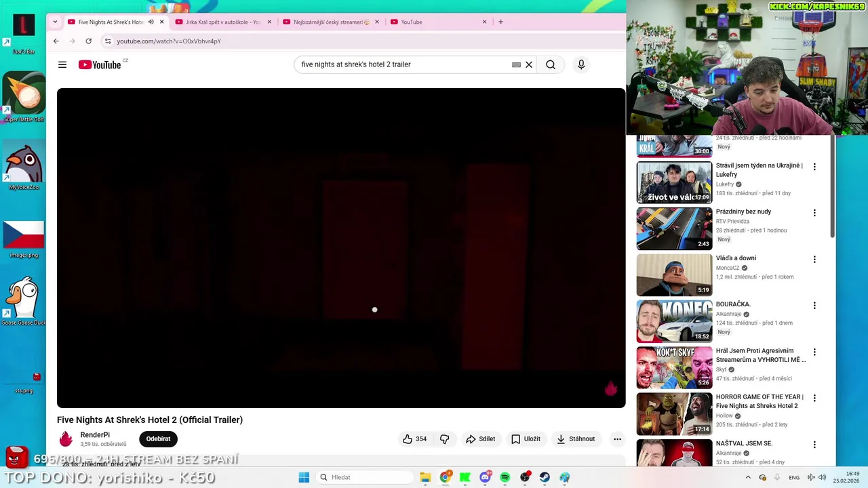This screenshot has height=488, width=868.
Task: Open the three-dot more actions under video
Action: point(617,439)
